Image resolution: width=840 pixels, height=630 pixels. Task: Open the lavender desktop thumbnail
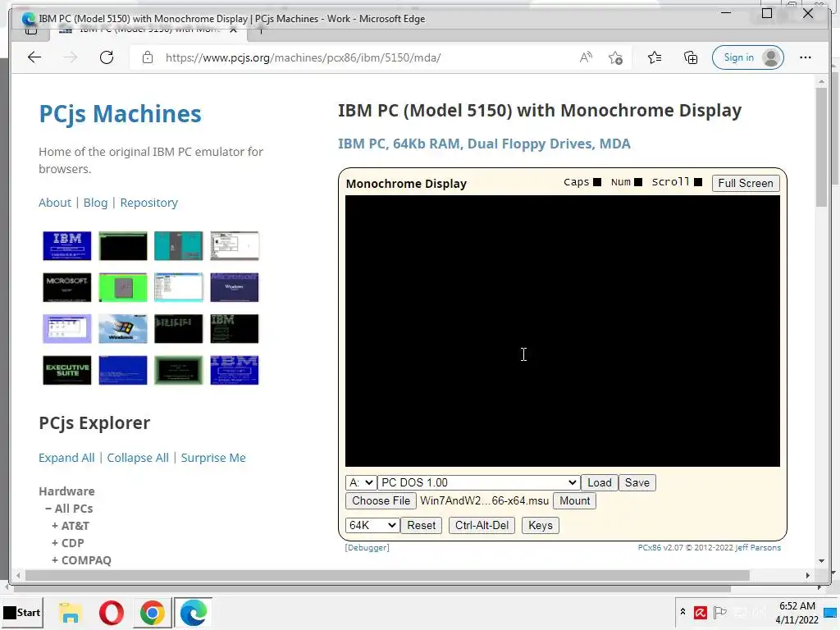tap(67, 328)
